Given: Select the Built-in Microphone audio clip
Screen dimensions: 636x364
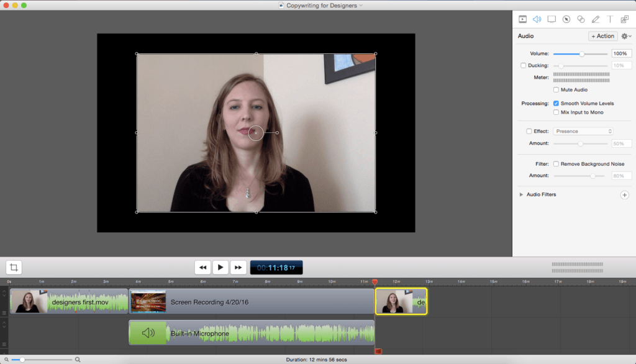Looking at the screenshot, I should pyautogui.click(x=251, y=333).
